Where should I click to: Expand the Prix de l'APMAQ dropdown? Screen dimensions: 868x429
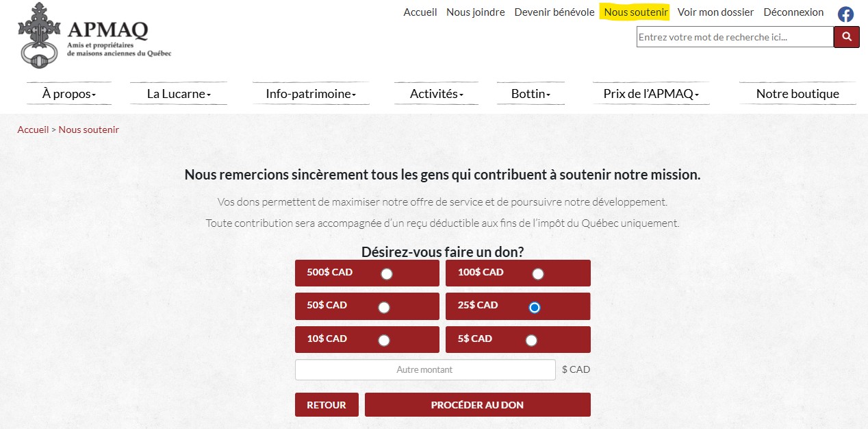pyautogui.click(x=650, y=94)
